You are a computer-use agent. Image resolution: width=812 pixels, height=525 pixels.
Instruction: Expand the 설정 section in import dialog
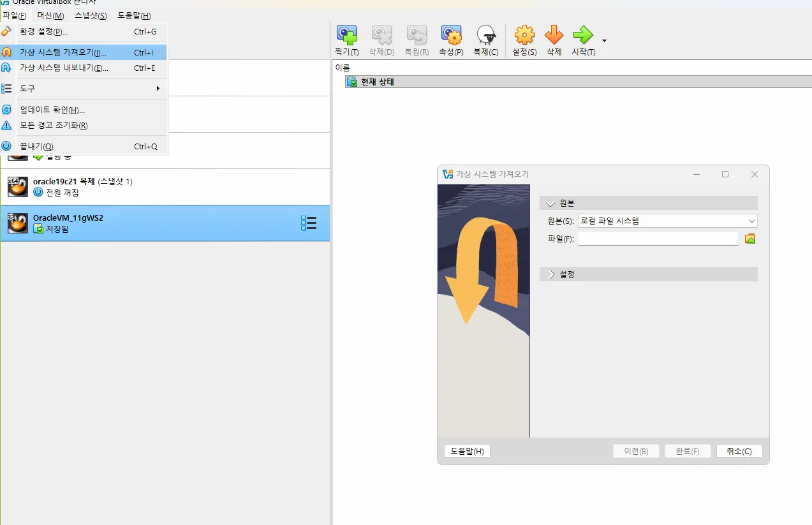point(649,274)
